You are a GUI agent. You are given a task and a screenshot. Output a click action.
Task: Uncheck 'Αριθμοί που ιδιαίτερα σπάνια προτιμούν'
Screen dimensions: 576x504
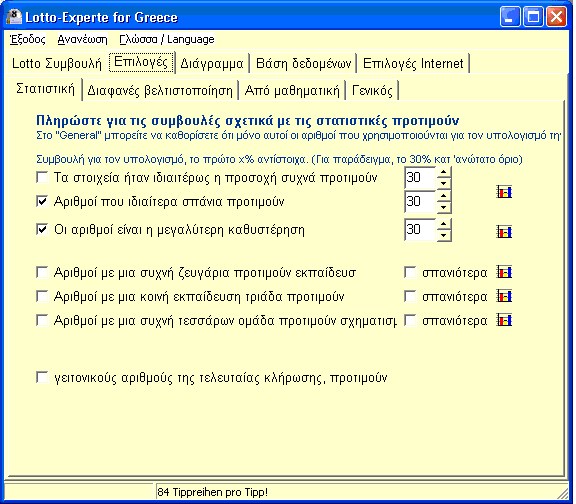pyautogui.click(x=42, y=201)
